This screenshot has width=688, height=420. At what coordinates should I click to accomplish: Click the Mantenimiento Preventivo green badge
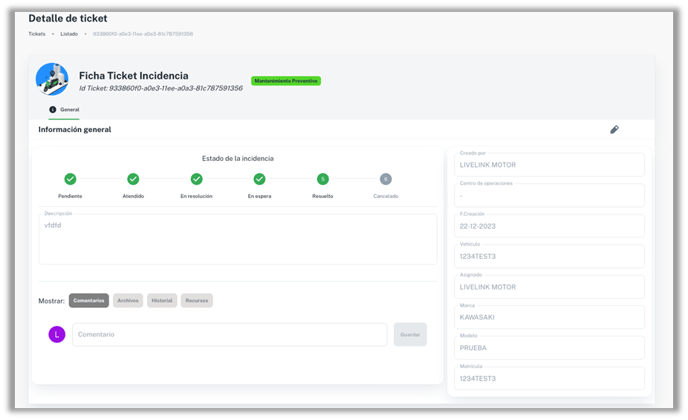coord(286,81)
